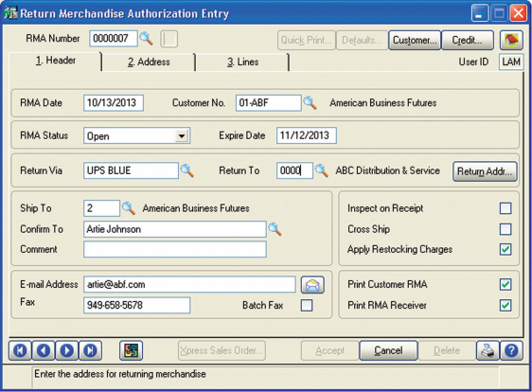Screen dimensions: 532x392
Task: Open the Confirm To lookup magnifier
Action: tap(275, 229)
